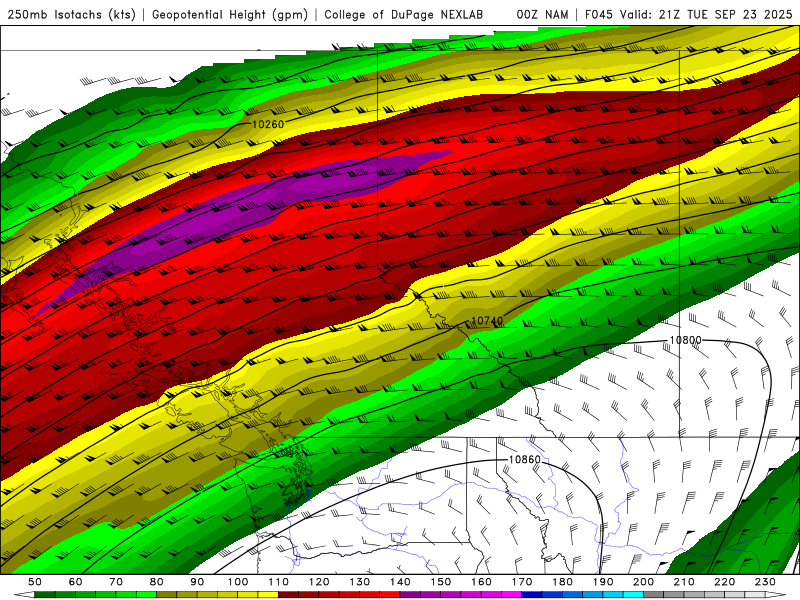Click the 80 label on the color scale

[157, 582]
